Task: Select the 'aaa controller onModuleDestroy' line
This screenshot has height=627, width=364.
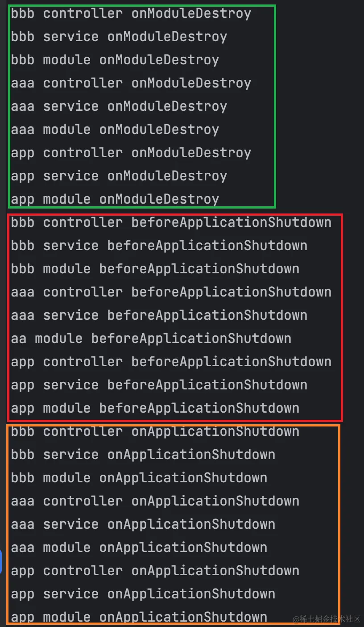Action: pos(131,84)
